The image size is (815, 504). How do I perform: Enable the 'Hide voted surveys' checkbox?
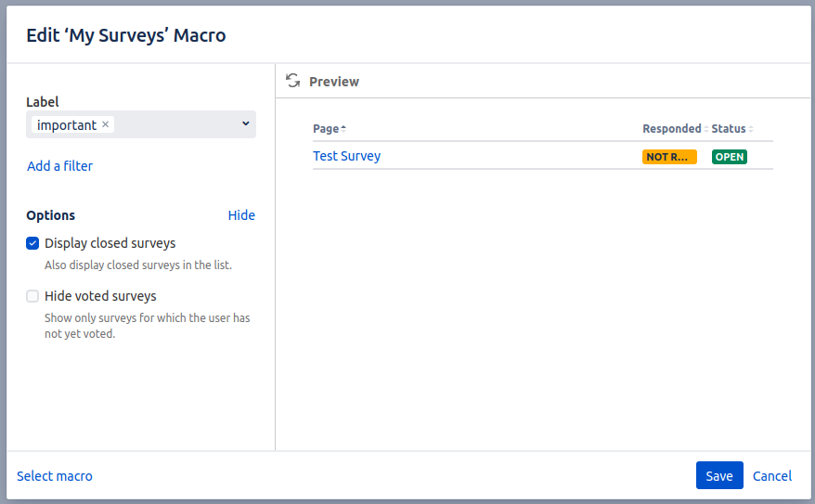32,296
